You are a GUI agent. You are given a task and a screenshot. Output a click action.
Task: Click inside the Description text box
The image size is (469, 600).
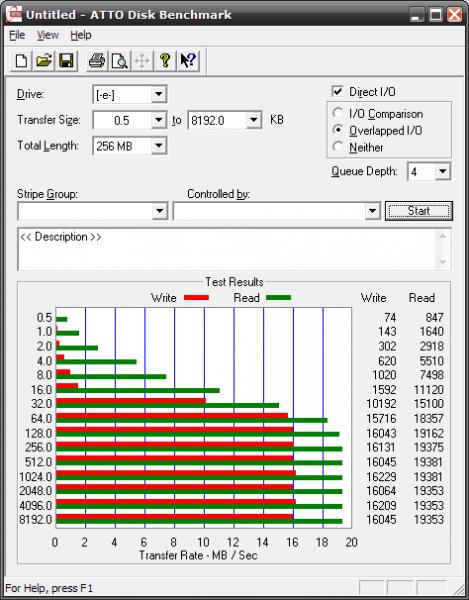pyautogui.click(x=227, y=249)
